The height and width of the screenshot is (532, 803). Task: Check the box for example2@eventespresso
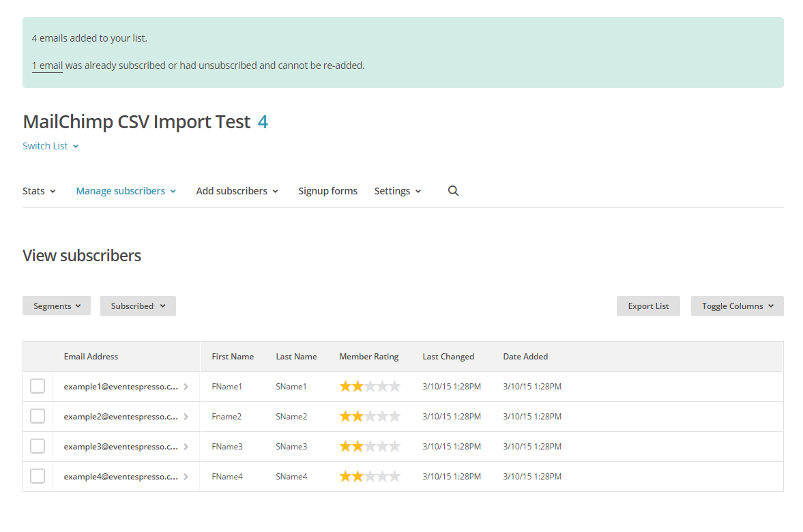click(38, 416)
